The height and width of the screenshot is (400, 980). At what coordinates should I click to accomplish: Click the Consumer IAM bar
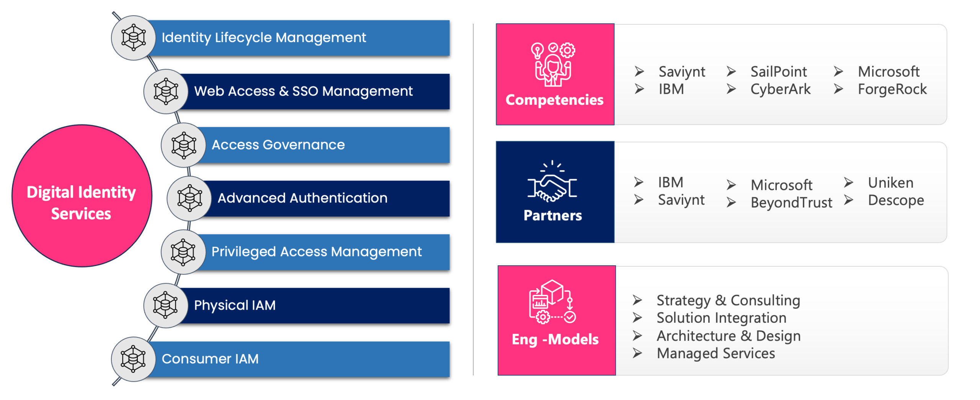coord(299,359)
